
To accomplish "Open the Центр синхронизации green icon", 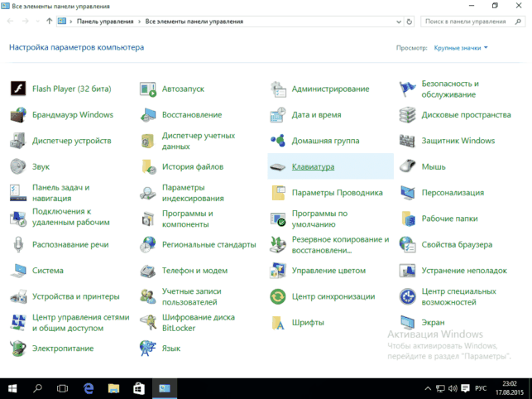I will 278,296.
